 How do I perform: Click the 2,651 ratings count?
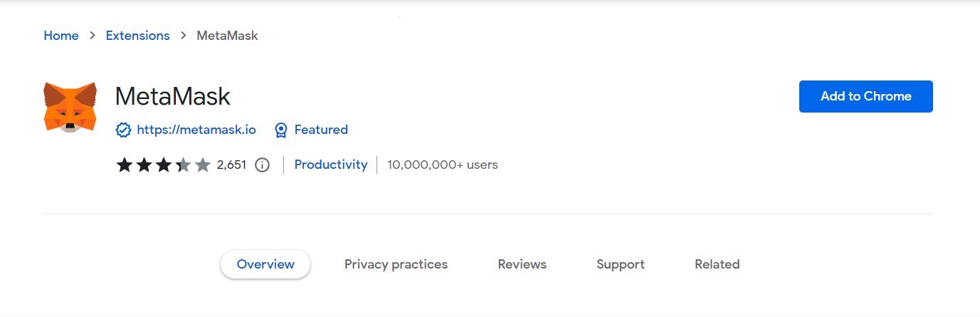click(x=231, y=165)
